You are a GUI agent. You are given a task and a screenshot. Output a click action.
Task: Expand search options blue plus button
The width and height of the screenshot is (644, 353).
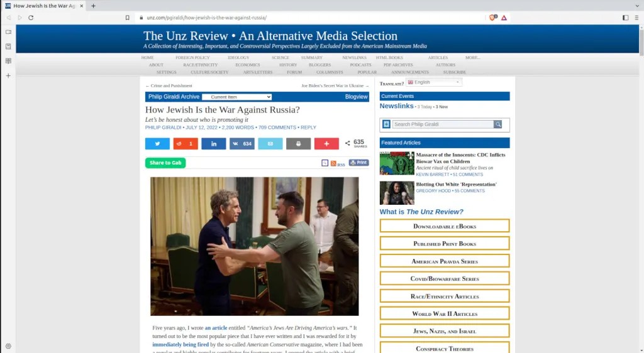(386, 124)
